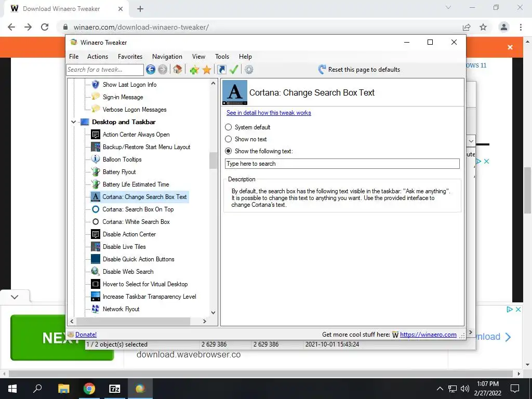Click the Disable Action Center icon

[x=96, y=234]
